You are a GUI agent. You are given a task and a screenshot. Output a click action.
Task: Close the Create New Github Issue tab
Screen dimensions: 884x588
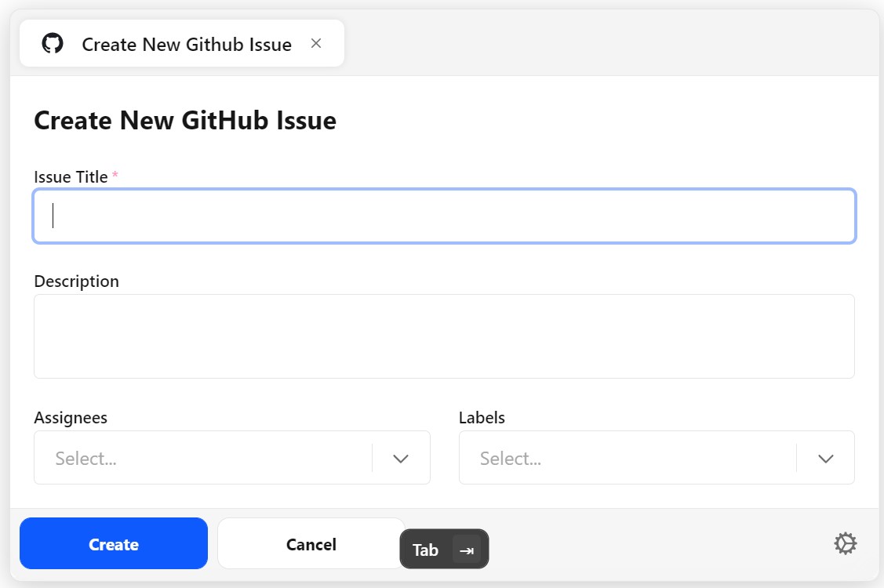pos(316,44)
